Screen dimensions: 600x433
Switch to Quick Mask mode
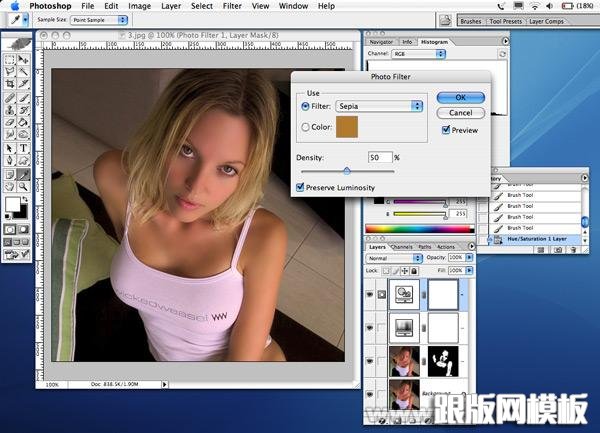coord(23,230)
